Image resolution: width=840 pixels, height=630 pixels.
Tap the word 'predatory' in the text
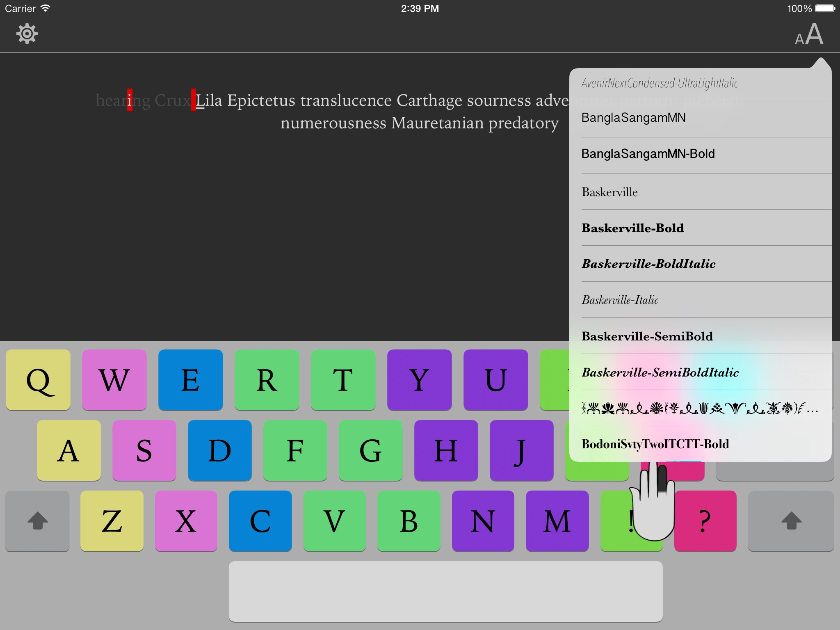(524, 123)
